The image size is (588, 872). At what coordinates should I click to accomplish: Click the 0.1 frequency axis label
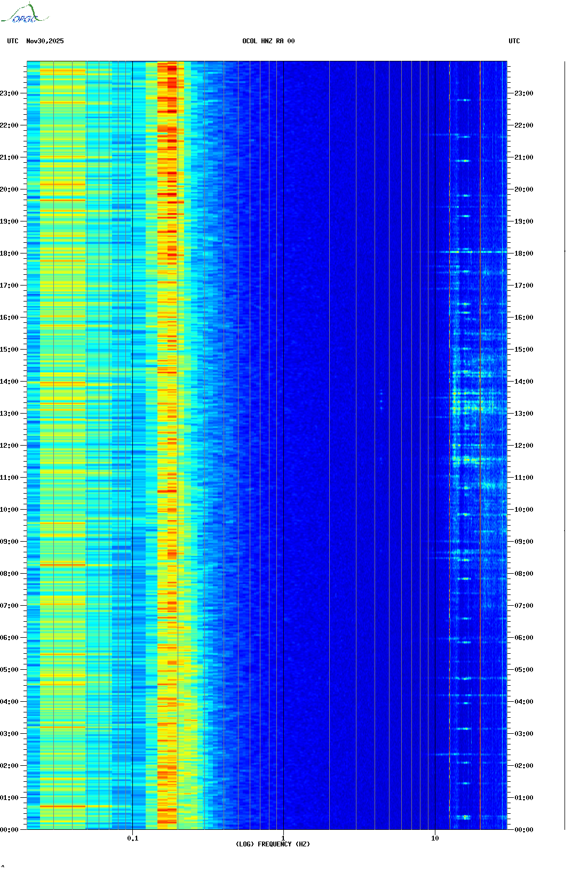(133, 838)
